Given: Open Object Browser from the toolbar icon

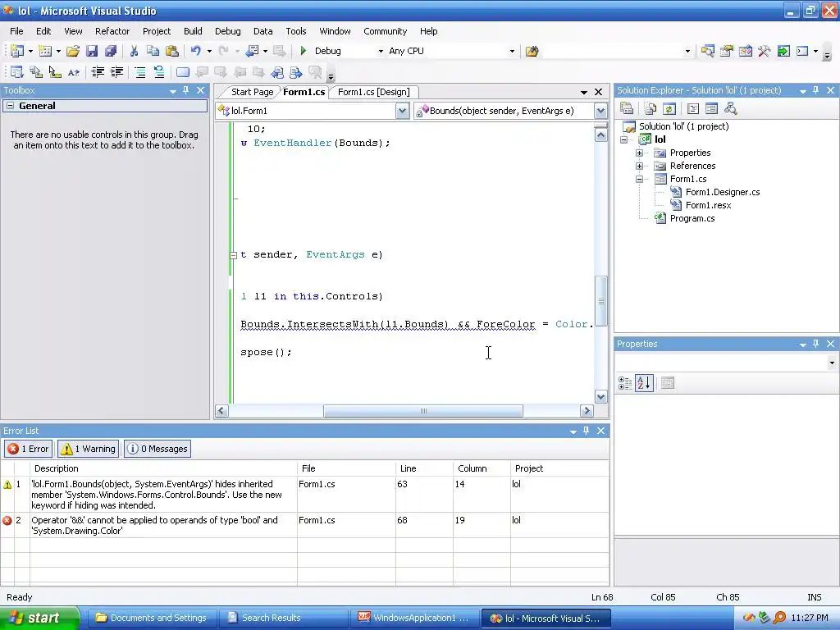Looking at the screenshot, I should 745,51.
